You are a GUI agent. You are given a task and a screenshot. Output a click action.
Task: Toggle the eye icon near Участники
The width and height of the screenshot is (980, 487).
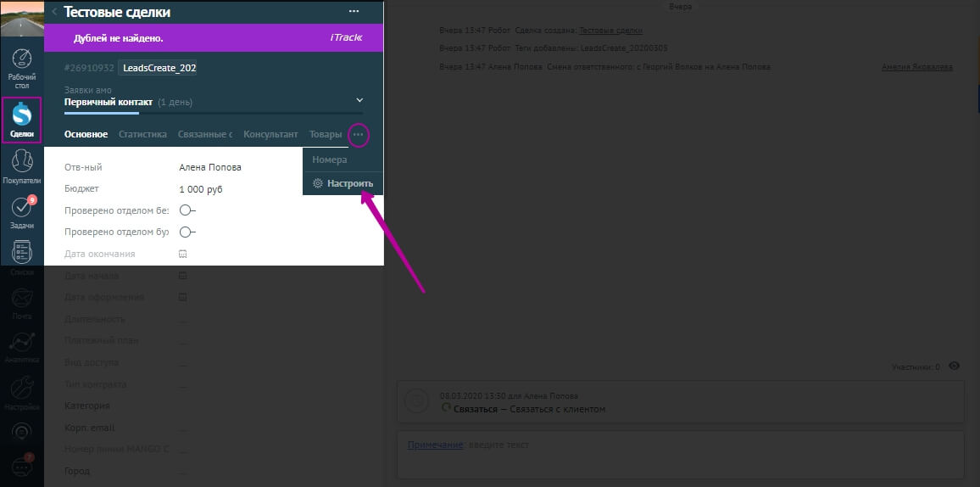point(955,367)
